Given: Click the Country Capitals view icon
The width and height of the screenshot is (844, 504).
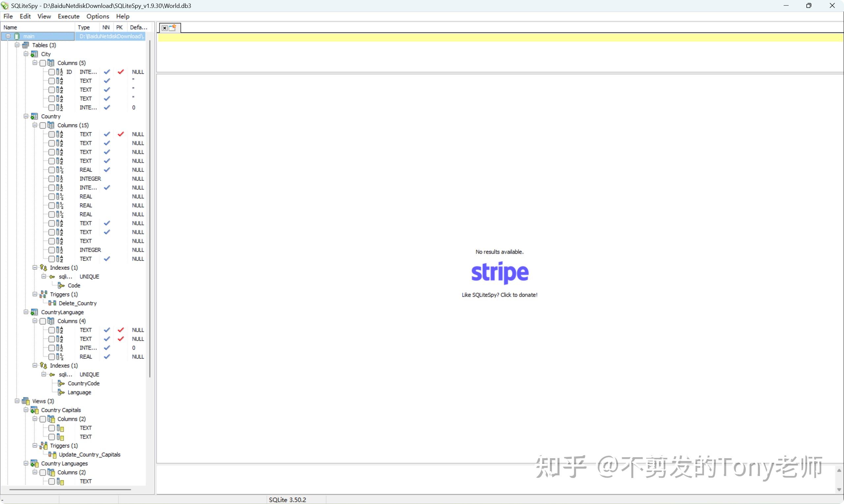Looking at the screenshot, I should [x=34, y=410].
